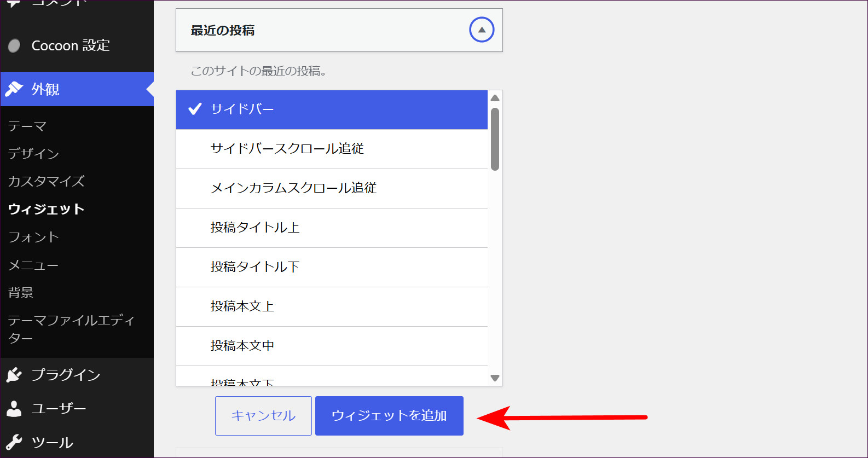Image resolution: width=868 pixels, height=458 pixels.
Task: Choose サイドバースクロール追従 in the list
Action: click(332, 149)
